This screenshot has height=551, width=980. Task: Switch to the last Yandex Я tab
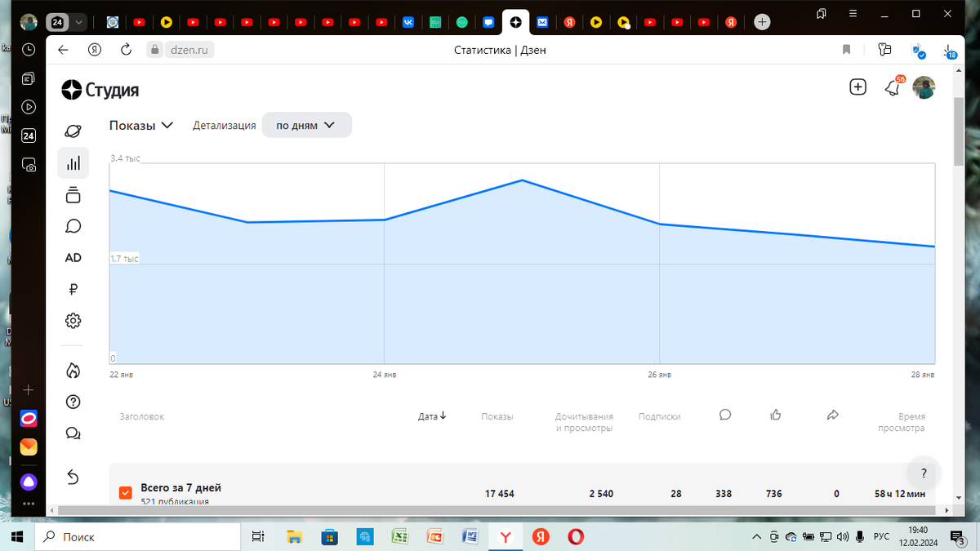[732, 22]
